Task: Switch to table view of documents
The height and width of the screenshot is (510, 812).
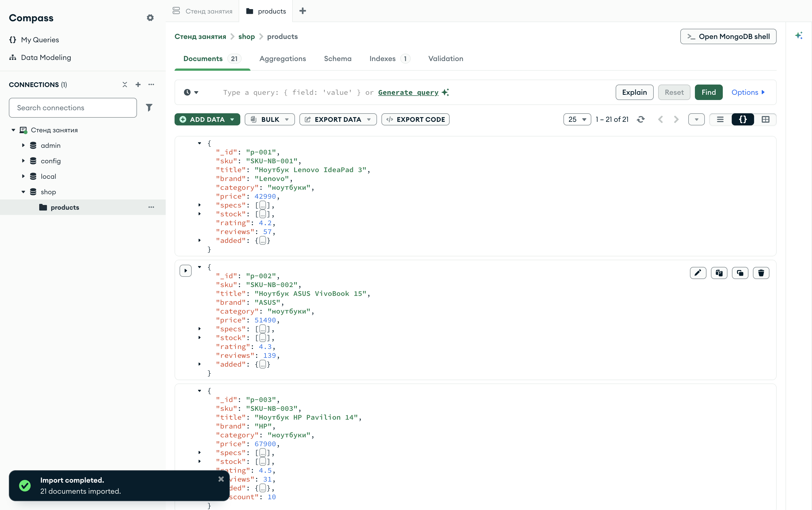Action: click(x=766, y=119)
